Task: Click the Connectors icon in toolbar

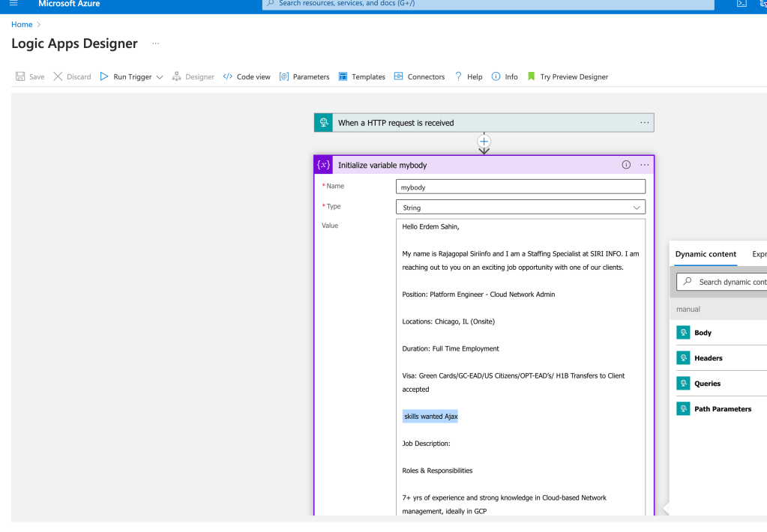Action: 399,76
